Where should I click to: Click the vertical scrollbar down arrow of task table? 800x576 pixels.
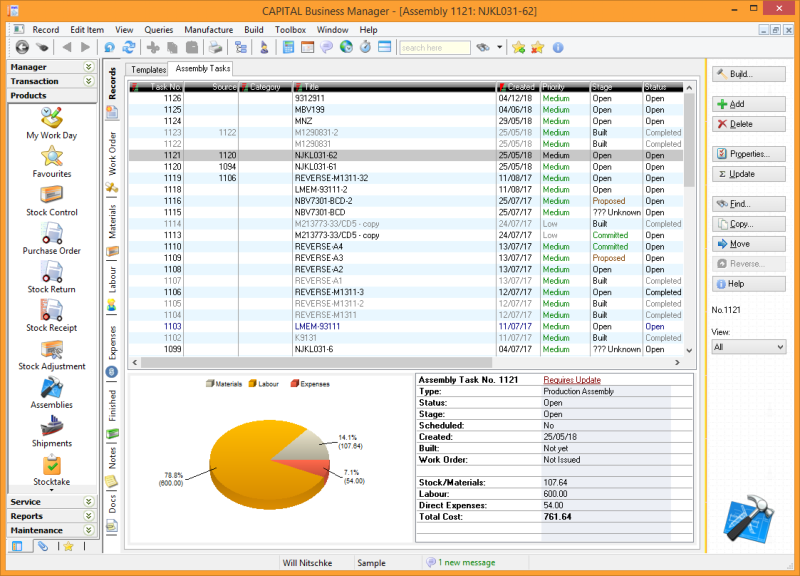689,350
